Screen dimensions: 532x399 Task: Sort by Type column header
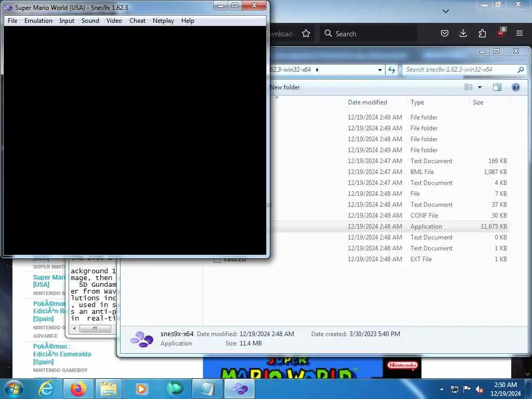417,102
